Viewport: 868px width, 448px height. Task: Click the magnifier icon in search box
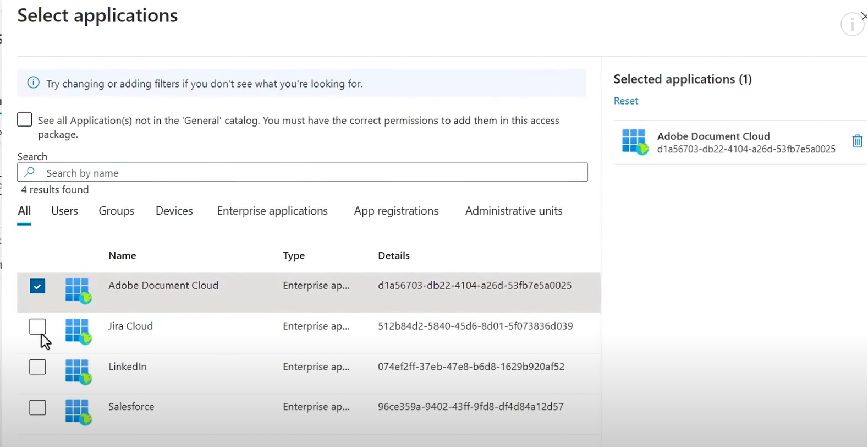(30, 172)
